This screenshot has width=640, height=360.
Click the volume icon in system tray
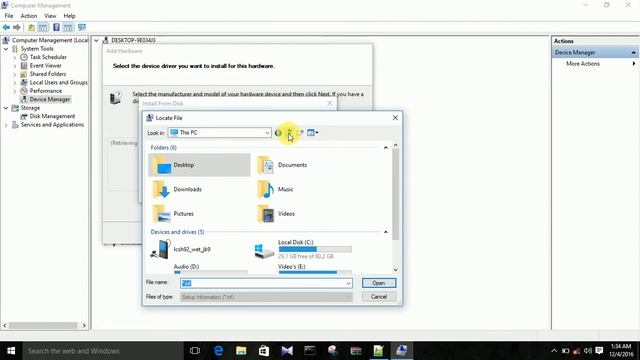(x=588, y=351)
